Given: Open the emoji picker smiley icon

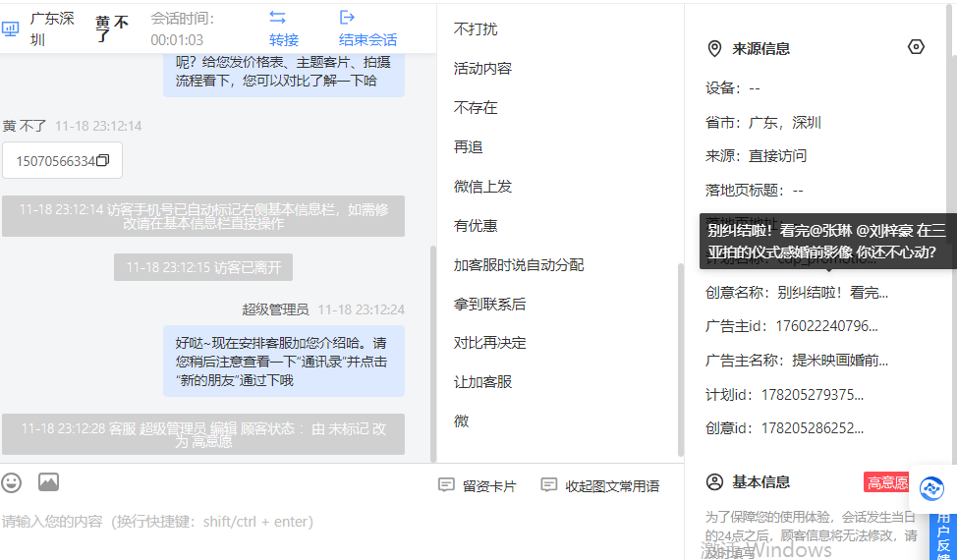Looking at the screenshot, I should click(11, 482).
